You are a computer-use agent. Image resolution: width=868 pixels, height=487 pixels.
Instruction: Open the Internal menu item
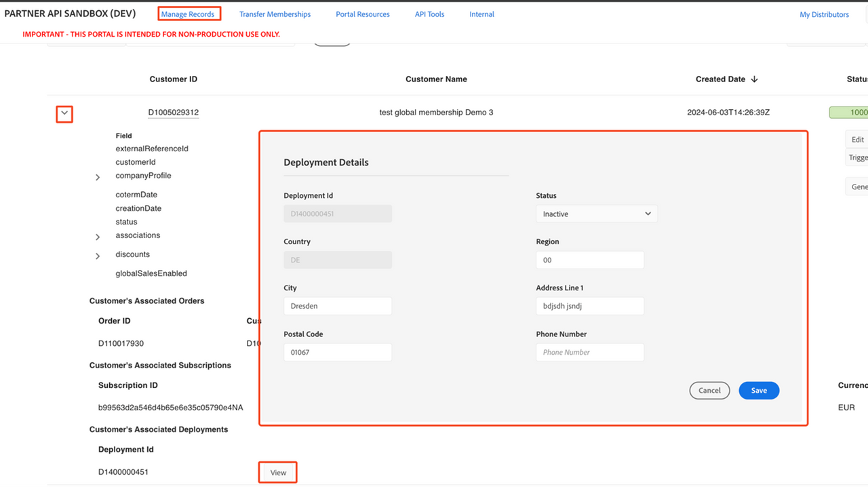point(481,14)
